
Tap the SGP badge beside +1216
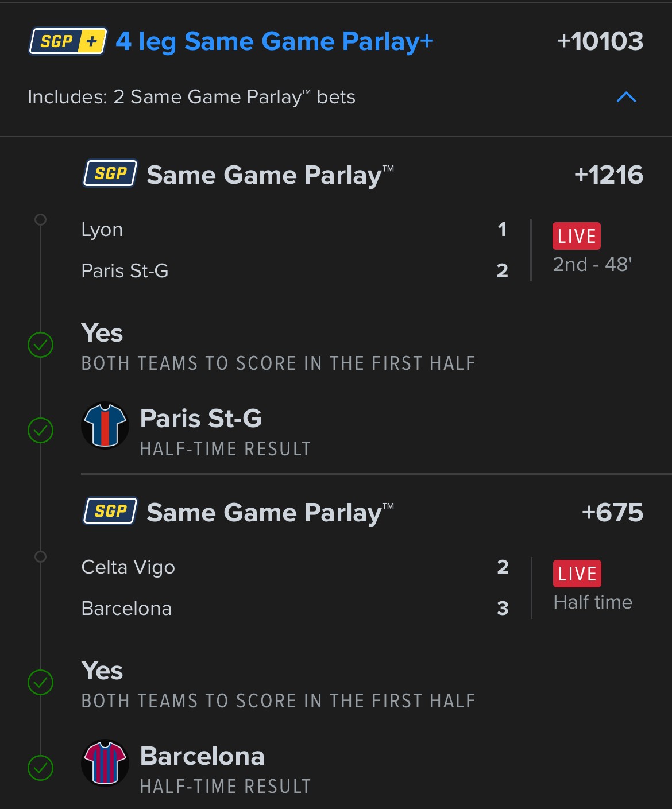[x=110, y=173]
